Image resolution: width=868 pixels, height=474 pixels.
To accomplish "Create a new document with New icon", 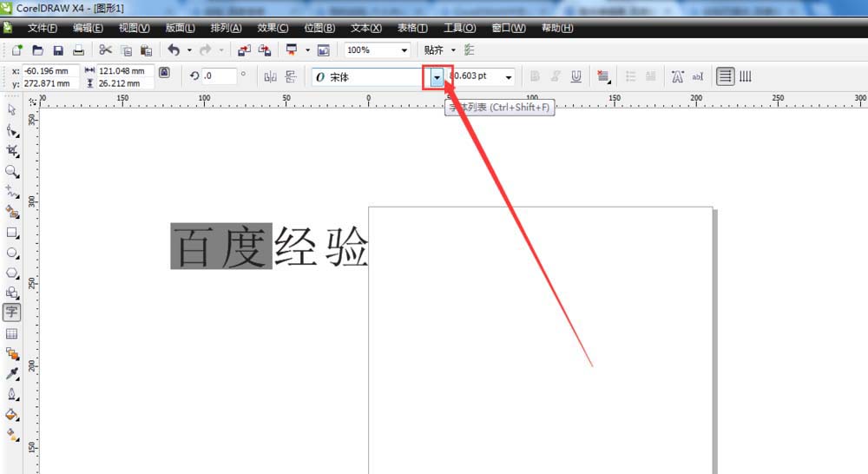I will [17, 50].
